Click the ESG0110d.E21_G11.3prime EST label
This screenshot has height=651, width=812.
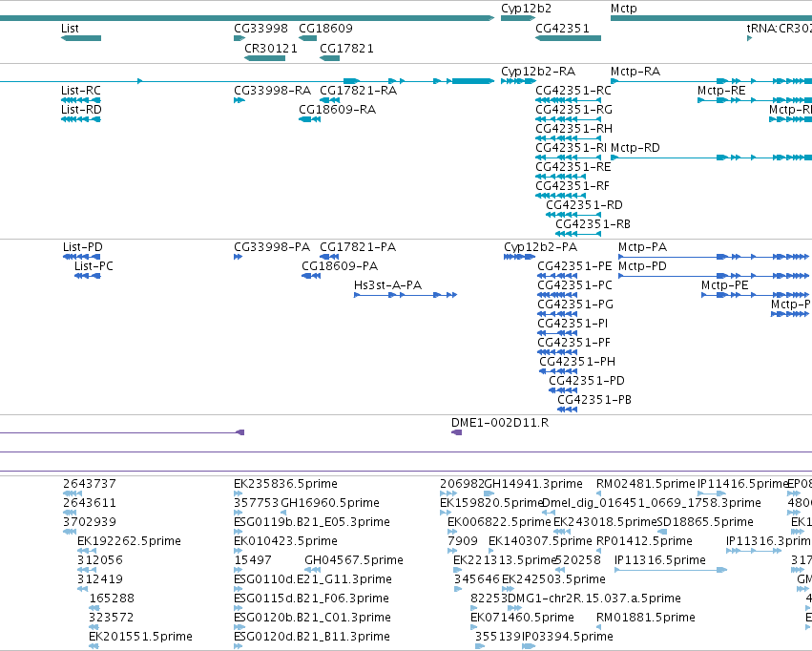click(x=313, y=579)
